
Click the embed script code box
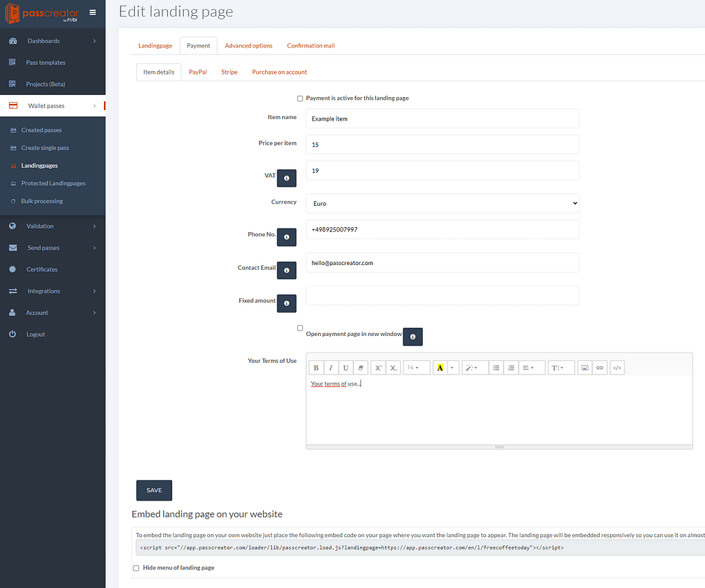(421, 547)
